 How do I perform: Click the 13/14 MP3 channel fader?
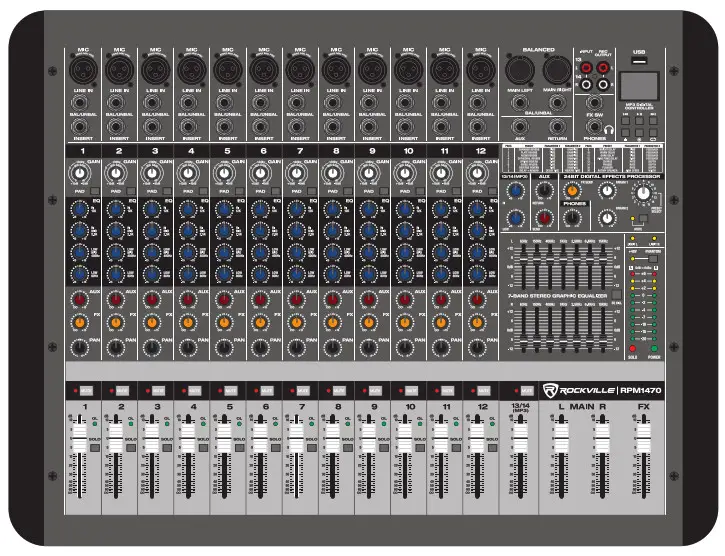click(x=521, y=437)
